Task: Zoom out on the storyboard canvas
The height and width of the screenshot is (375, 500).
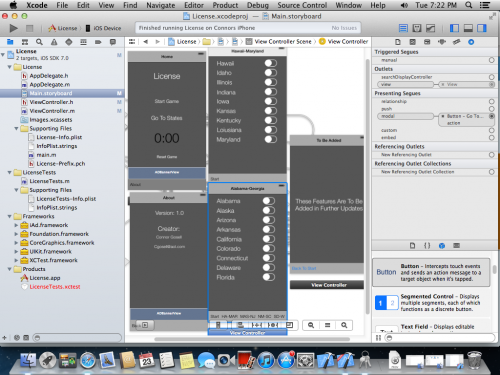Action: tap(311, 325)
